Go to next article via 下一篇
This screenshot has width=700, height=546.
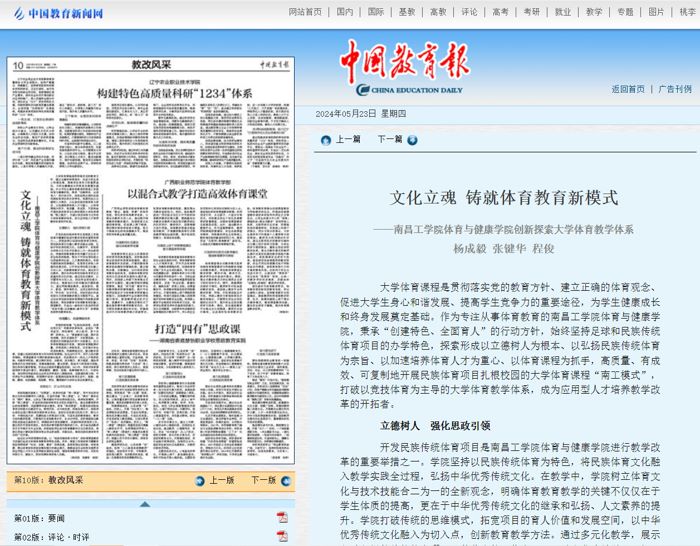[x=390, y=139]
